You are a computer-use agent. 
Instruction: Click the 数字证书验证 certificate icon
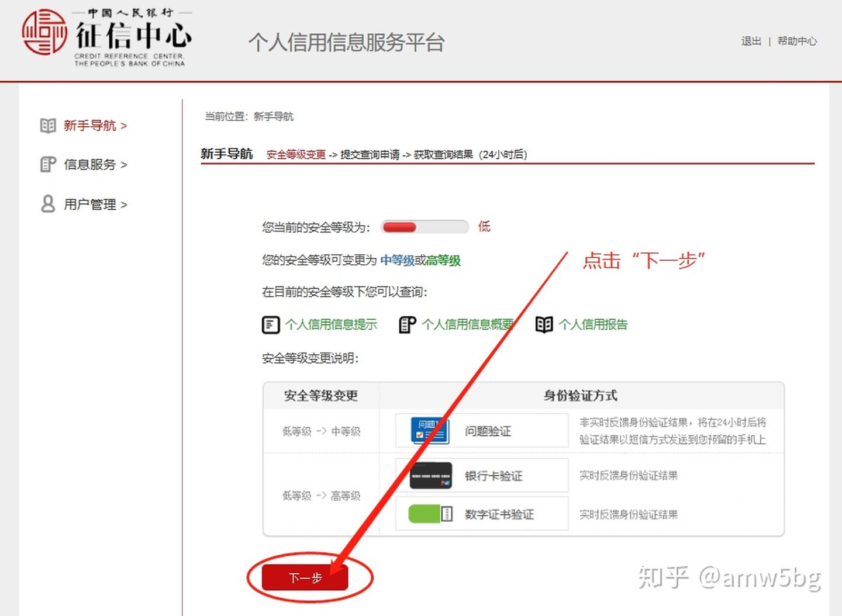click(430, 514)
